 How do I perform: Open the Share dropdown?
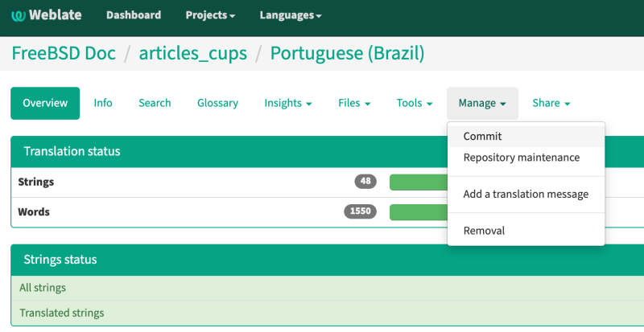(551, 103)
